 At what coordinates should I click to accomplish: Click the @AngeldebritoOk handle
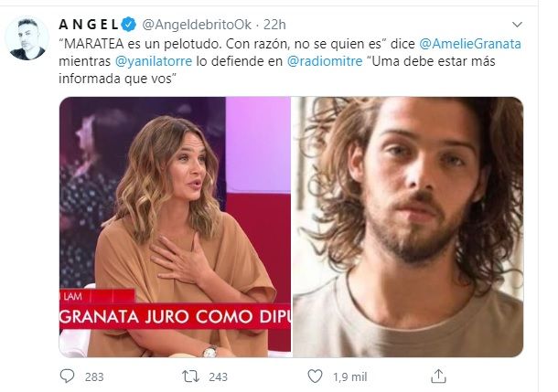(x=197, y=25)
